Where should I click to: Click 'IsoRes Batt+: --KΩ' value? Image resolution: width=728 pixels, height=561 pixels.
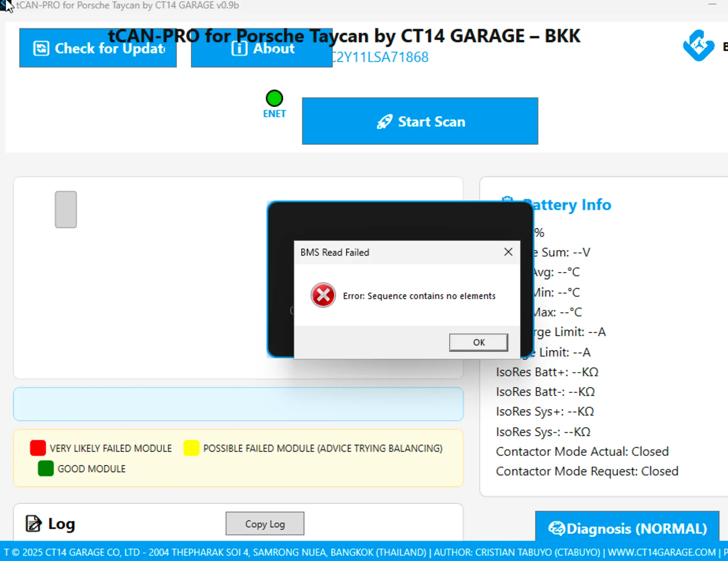pyautogui.click(x=547, y=372)
